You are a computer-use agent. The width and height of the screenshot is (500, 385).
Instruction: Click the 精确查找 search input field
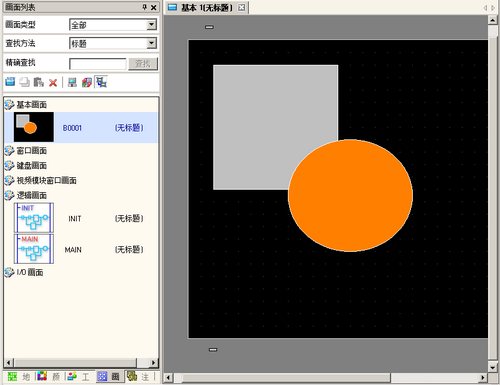tap(98, 63)
